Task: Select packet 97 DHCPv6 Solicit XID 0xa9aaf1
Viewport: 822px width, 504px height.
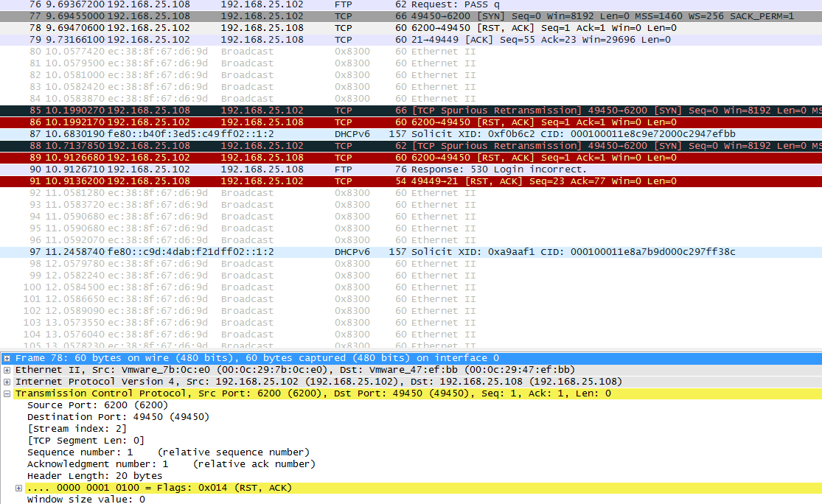Action: click(369, 252)
